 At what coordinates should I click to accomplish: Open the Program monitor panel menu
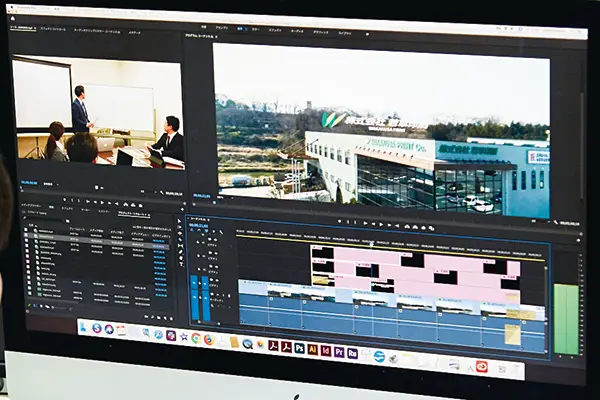[217, 36]
